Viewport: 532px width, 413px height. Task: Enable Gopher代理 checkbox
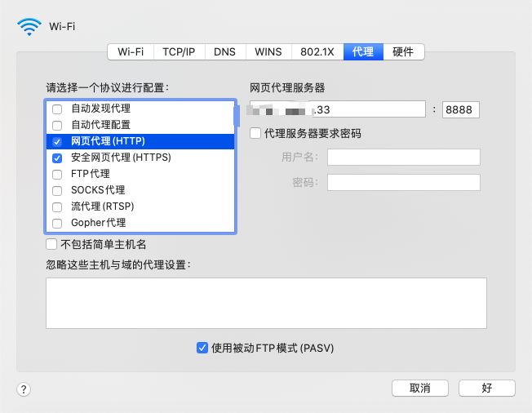pos(57,224)
